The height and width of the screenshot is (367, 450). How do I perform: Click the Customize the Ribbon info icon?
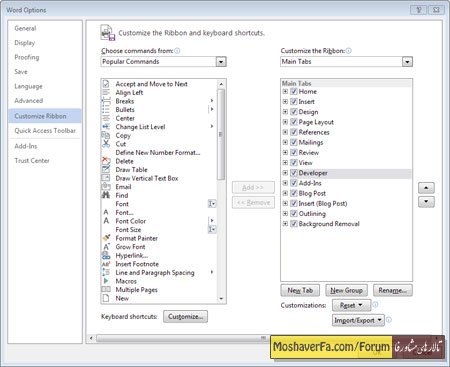pos(348,51)
